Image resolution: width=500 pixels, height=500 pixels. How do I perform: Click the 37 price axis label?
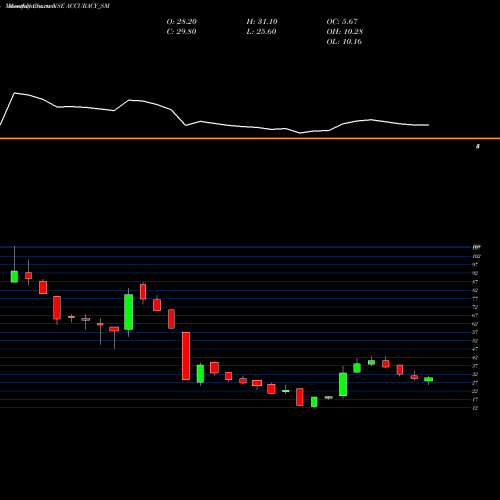point(475,366)
